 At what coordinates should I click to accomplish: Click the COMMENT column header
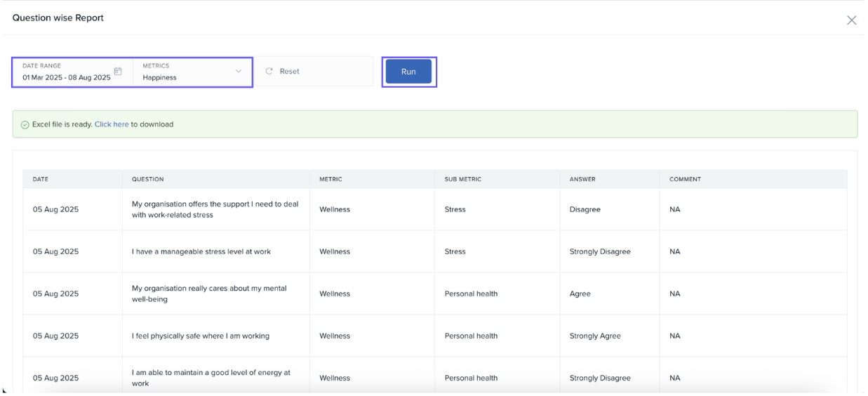coord(685,179)
